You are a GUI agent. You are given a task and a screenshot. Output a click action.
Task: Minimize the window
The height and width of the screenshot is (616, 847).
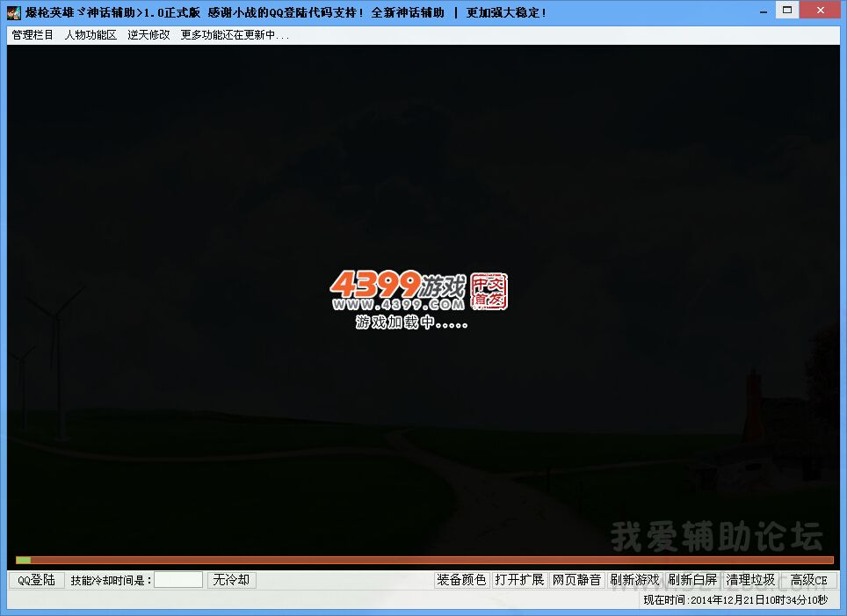pyautogui.click(x=764, y=11)
